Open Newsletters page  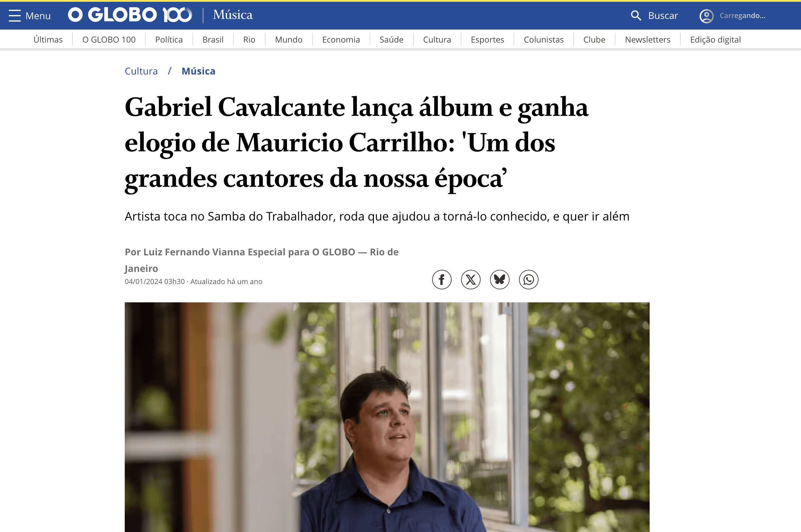647,40
